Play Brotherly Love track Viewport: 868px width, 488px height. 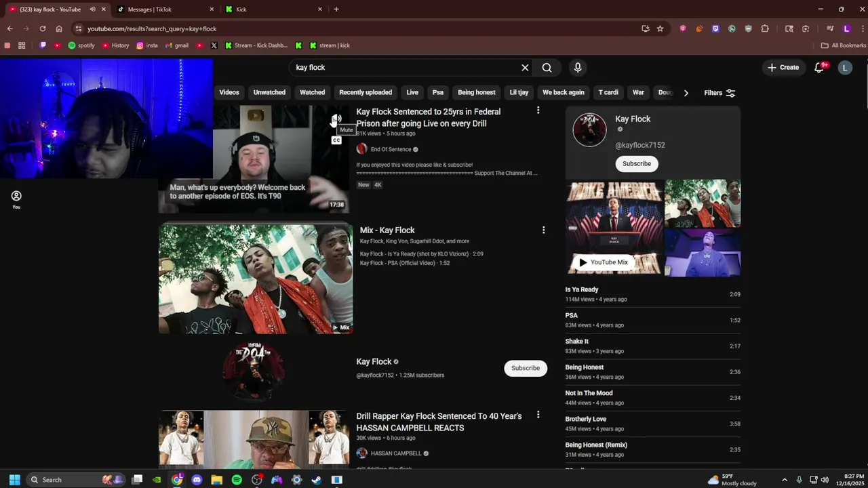click(652, 424)
